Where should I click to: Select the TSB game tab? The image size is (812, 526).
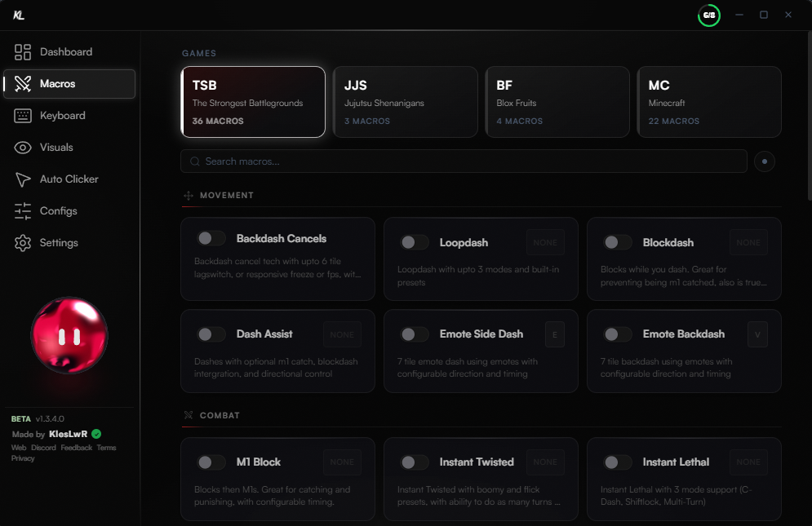click(253, 102)
